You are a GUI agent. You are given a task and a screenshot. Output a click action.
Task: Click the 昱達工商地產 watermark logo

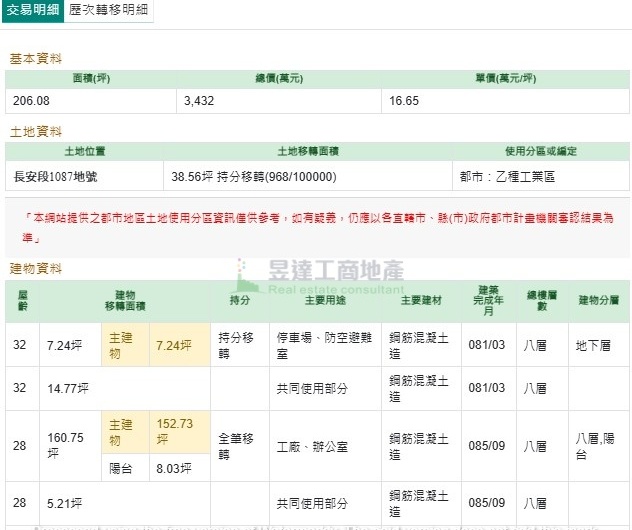click(320, 275)
